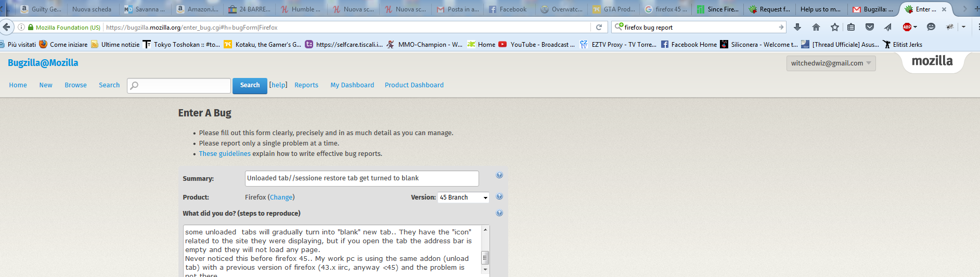Focus the Summary input field
The width and height of the screenshot is (980, 277).
[362, 178]
